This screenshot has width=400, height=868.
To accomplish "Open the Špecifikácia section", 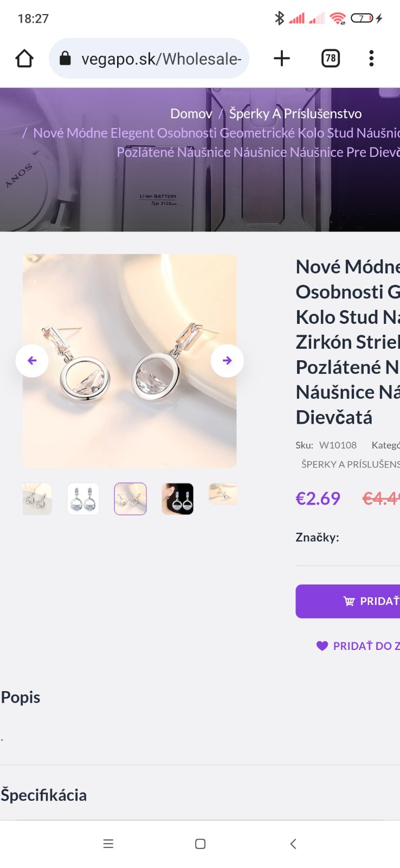I will click(x=44, y=795).
